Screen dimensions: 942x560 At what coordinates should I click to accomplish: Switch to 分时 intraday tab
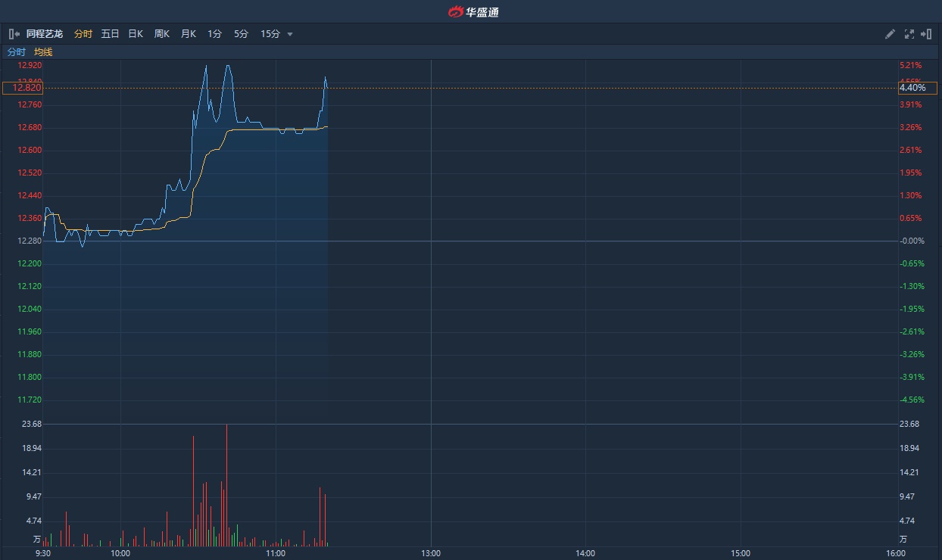(x=83, y=34)
